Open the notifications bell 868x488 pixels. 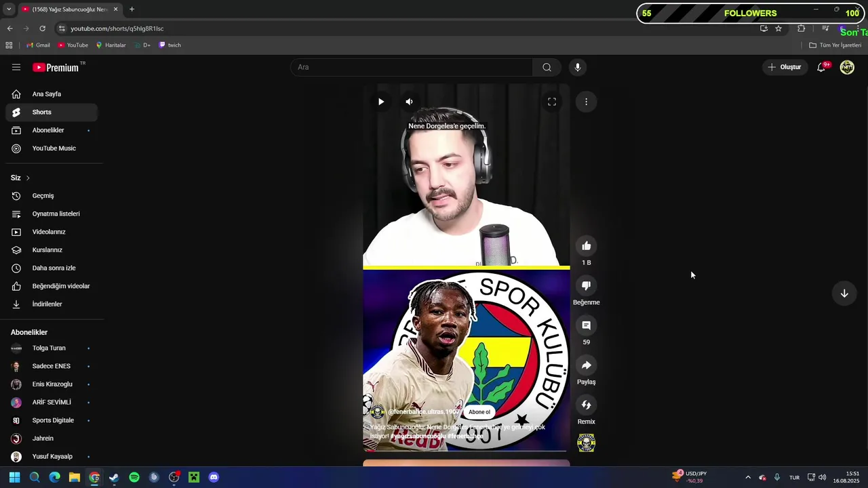(x=821, y=67)
